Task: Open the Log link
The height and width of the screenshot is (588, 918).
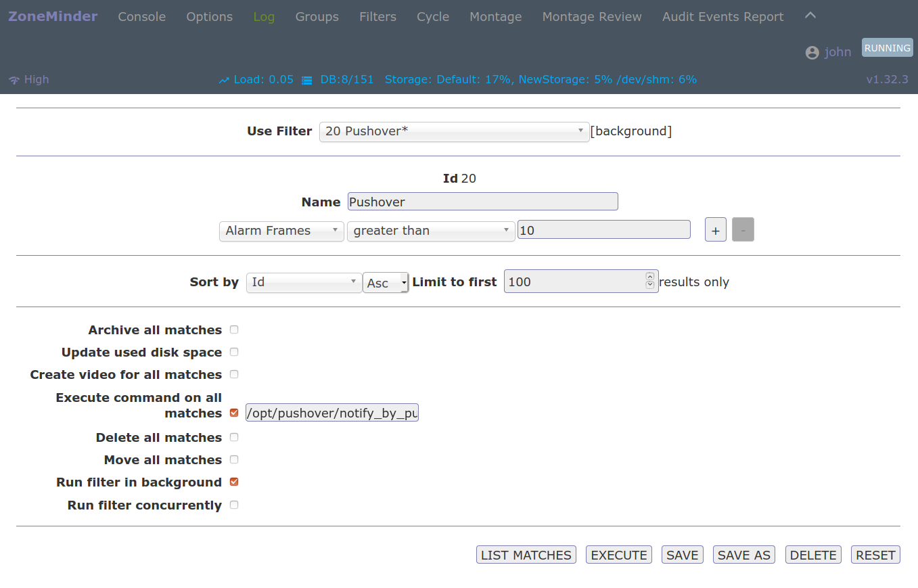Action: click(264, 17)
